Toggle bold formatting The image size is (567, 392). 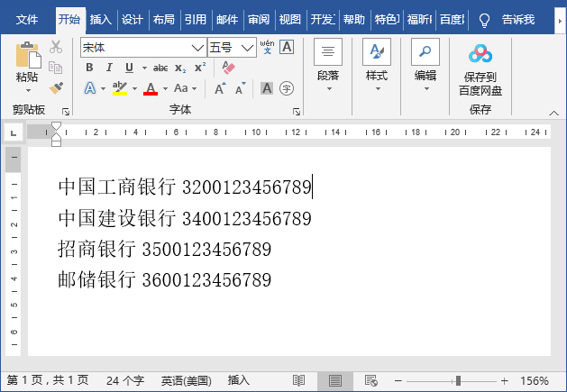(x=89, y=68)
